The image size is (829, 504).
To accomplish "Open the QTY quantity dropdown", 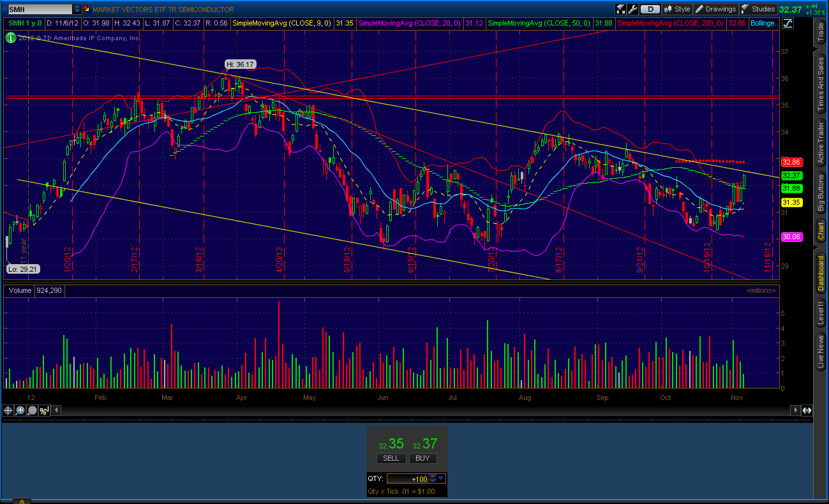I will [x=440, y=478].
